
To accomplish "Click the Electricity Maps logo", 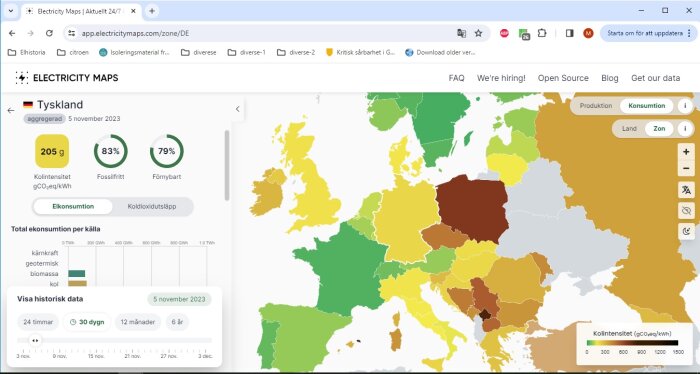I will point(67,78).
